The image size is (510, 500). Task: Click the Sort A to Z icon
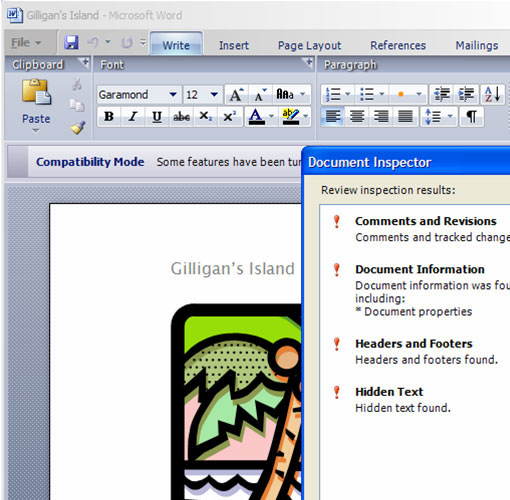point(492,95)
